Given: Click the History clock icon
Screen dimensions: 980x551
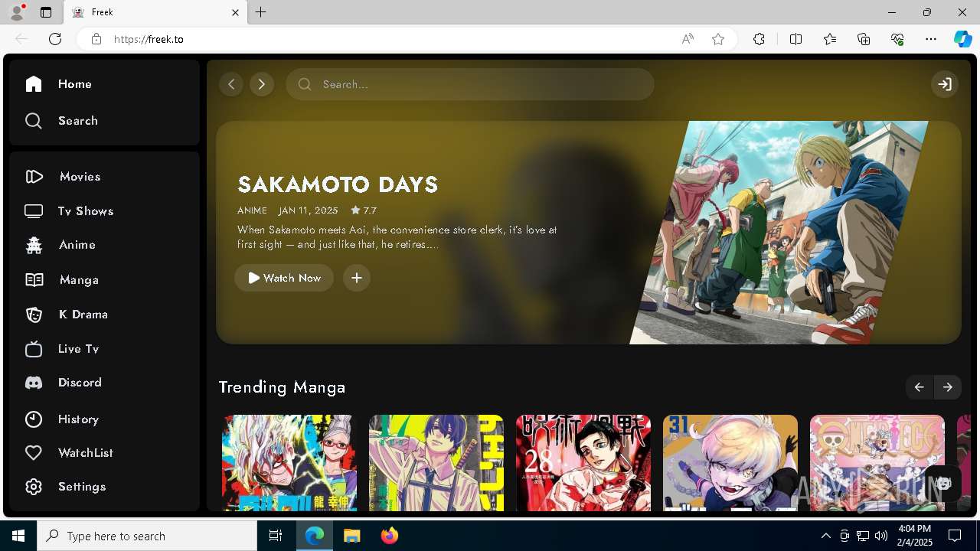Looking at the screenshot, I should pos(34,419).
